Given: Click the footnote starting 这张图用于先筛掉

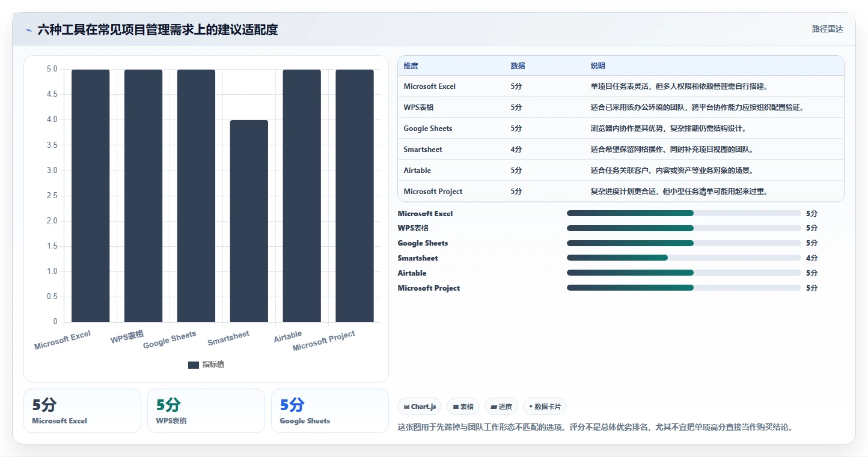Looking at the screenshot, I should click(595, 428).
